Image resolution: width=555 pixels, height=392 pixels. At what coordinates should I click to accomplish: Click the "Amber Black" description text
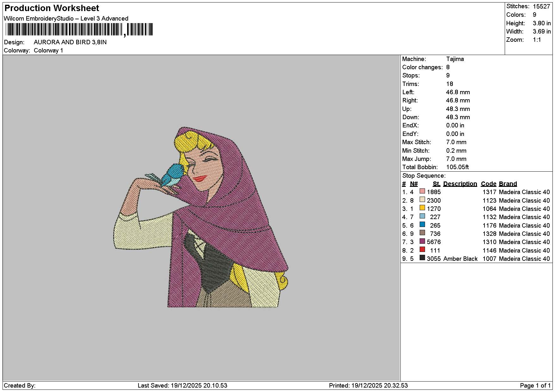[x=460, y=259]
